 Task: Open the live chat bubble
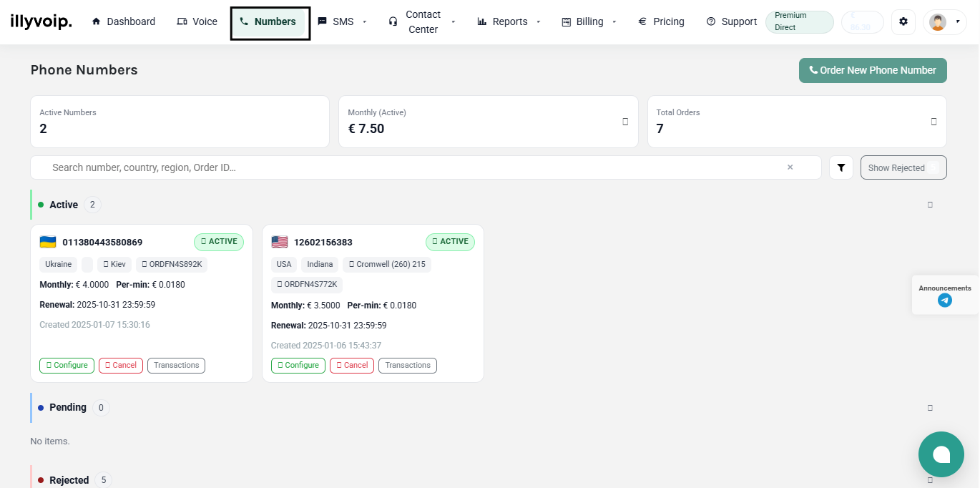(941, 454)
